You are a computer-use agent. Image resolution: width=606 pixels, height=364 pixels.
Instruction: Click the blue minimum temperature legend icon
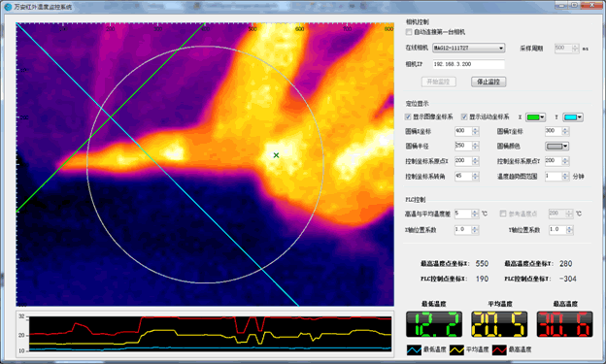(414, 349)
